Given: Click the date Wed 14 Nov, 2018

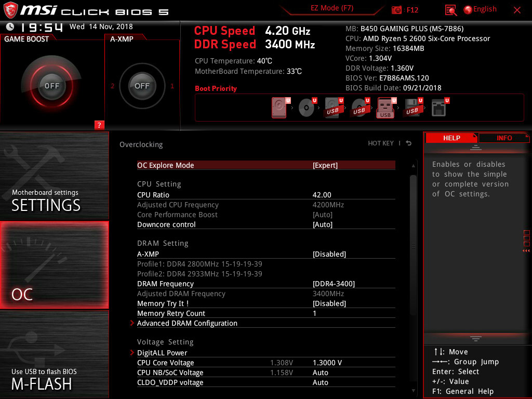Looking at the screenshot, I should (101, 26).
